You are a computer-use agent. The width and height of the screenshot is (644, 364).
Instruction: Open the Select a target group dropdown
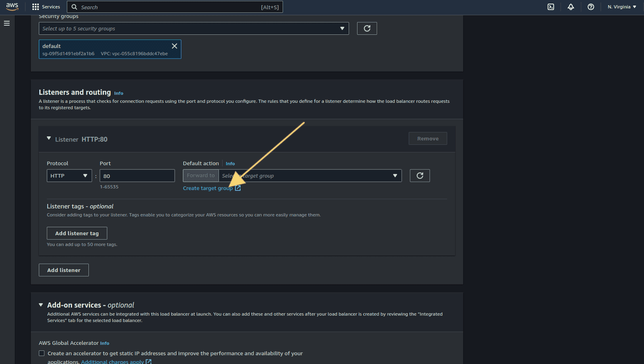coord(310,176)
